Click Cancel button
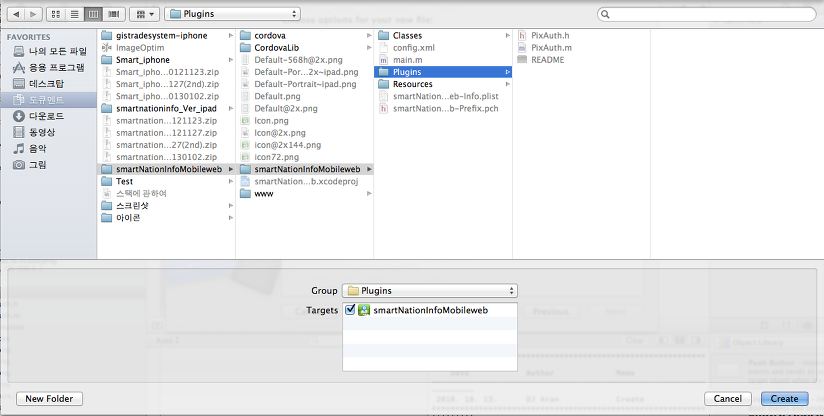 pos(728,399)
